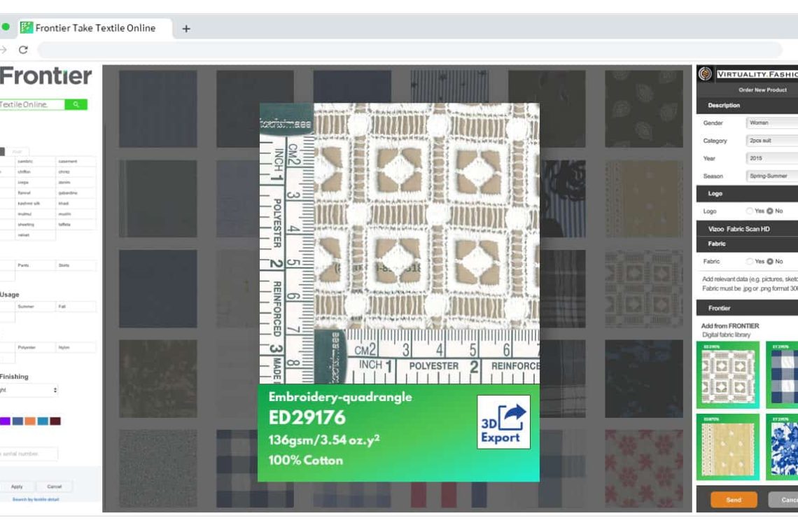Expand the Finishing weight selector
The width and height of the screenshot is (798, 532).
click(28, 390)
